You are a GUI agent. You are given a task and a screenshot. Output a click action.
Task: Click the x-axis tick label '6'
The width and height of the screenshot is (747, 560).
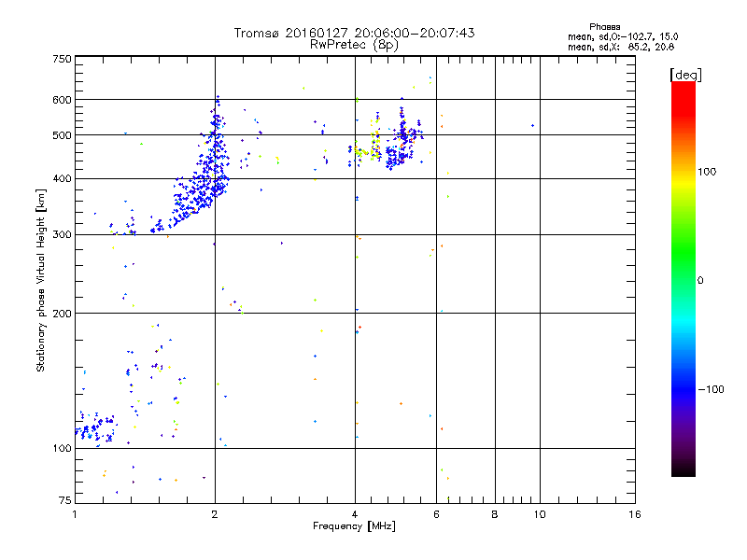[436, 514]
